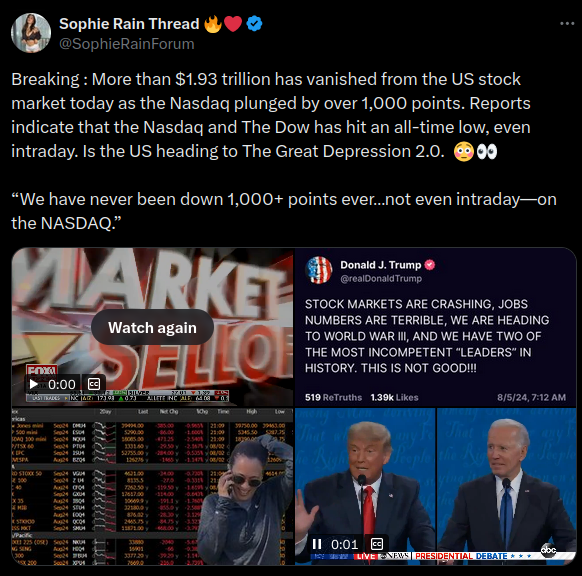The image size is (582, 576).
Task: Click the Watch again button
Action: click(x=152, y=327)
